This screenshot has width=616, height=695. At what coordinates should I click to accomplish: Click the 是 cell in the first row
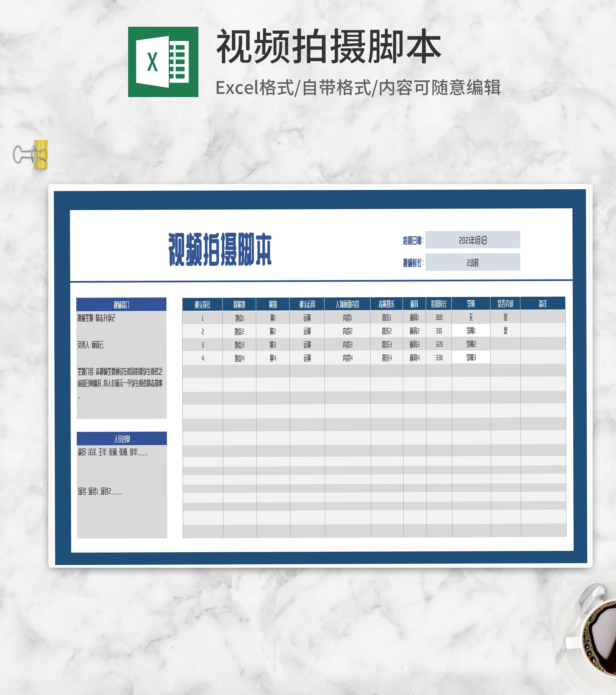pos(505,317)
